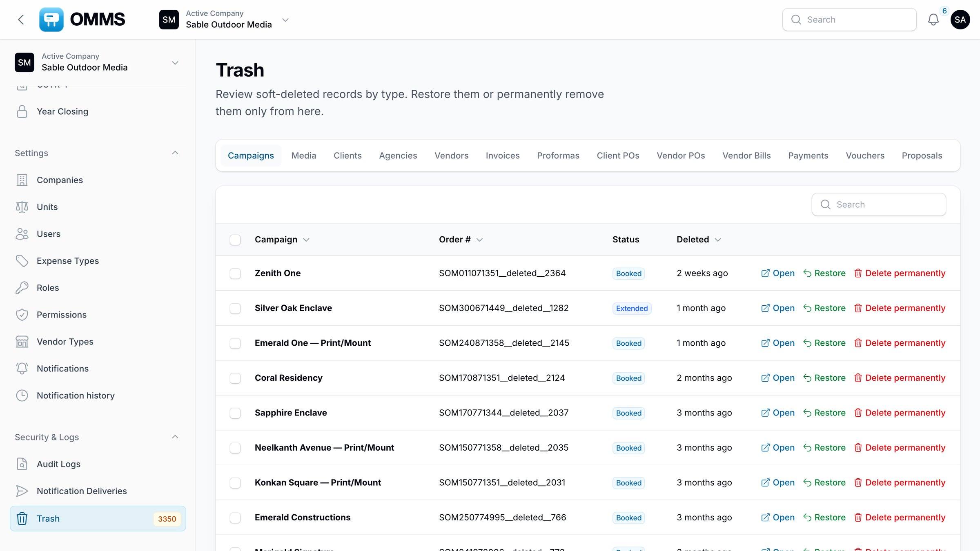Open Roles key icon
The height and width of the screenshot is (551, 980).
[22, 288]
